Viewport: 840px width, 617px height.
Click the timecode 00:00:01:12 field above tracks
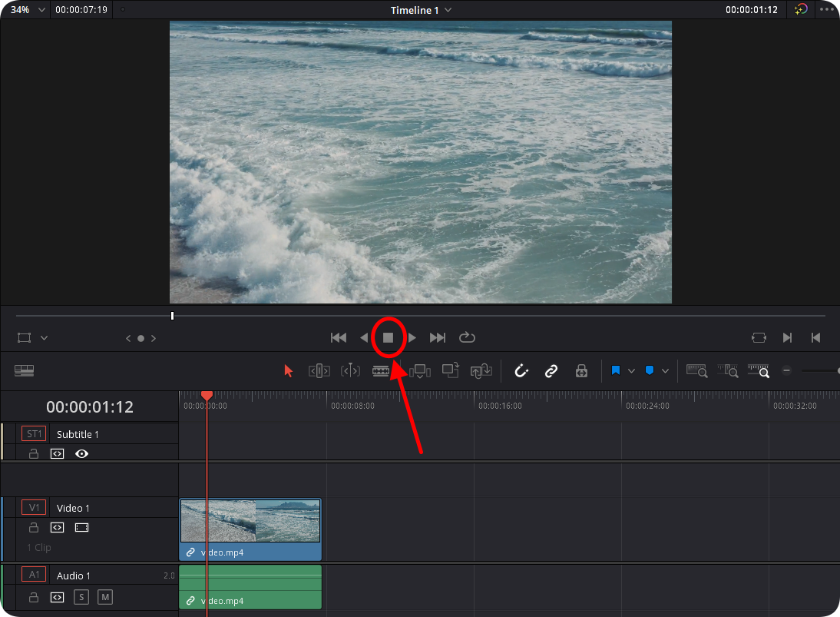(90, 407)
